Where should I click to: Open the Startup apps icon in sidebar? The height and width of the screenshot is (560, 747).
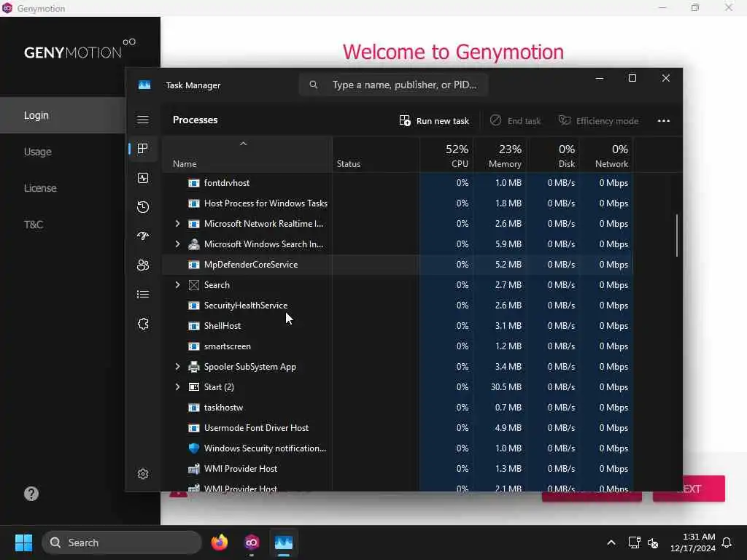point(143,236)
